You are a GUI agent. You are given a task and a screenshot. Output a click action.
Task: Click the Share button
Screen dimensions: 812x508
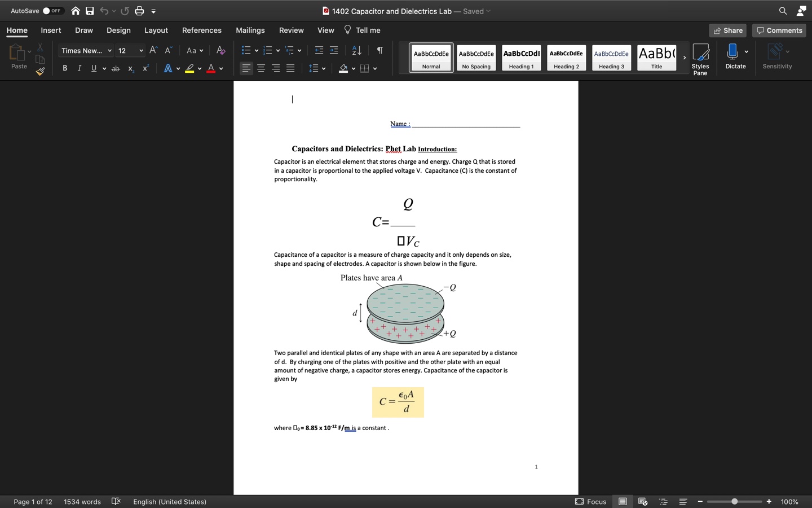(x=727, y=30)
